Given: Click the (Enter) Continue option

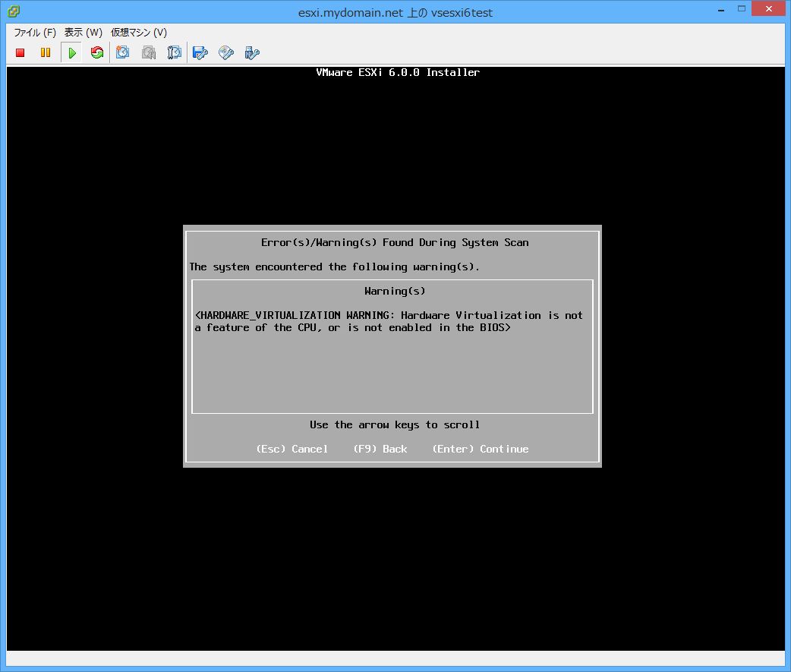Looking at the screenshot, I should coord(481,449).
